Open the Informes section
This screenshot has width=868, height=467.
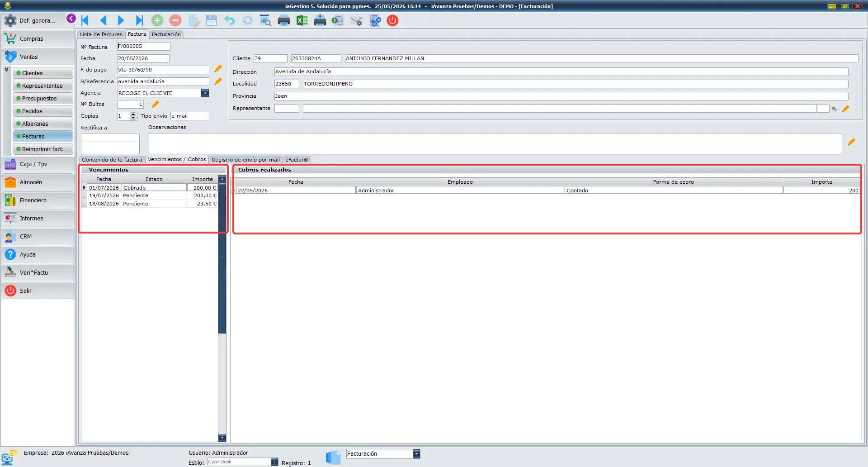(38, 219)
